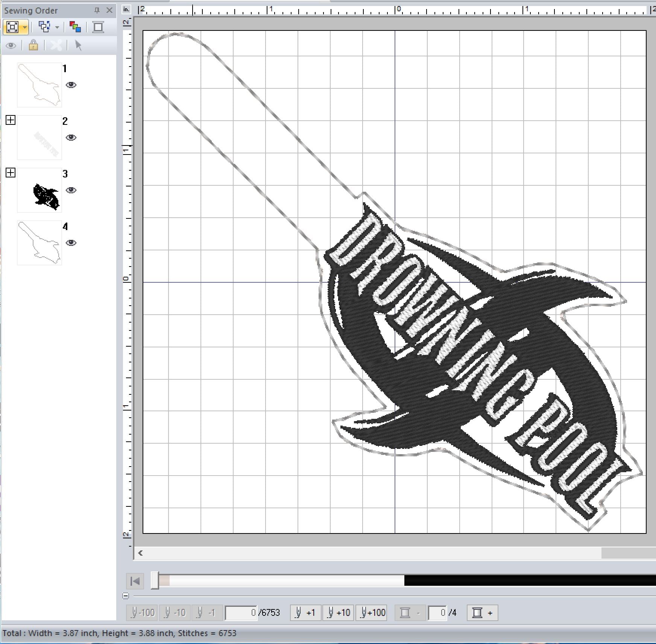Step forward 10 stitches
Viewport: 656px width, 644px height.
tap(338, 613)
